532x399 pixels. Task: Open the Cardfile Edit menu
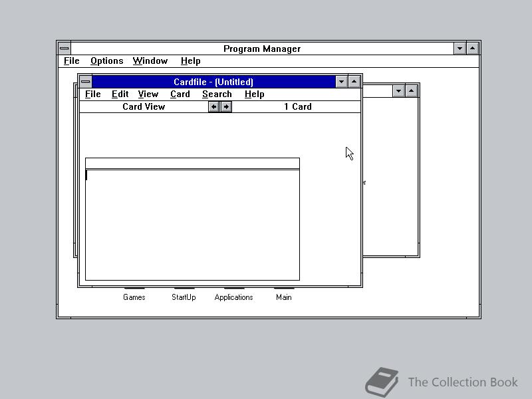[120, 94]
